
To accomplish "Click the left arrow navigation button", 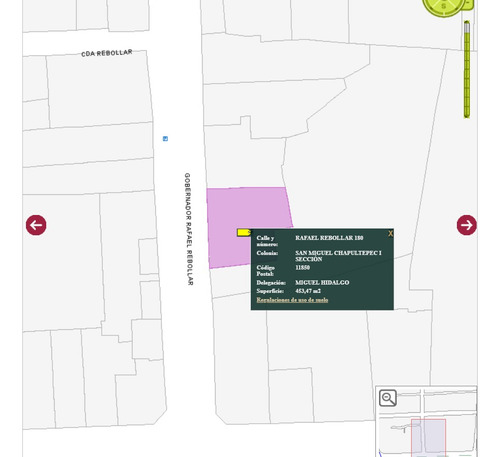I will point(36,225).
